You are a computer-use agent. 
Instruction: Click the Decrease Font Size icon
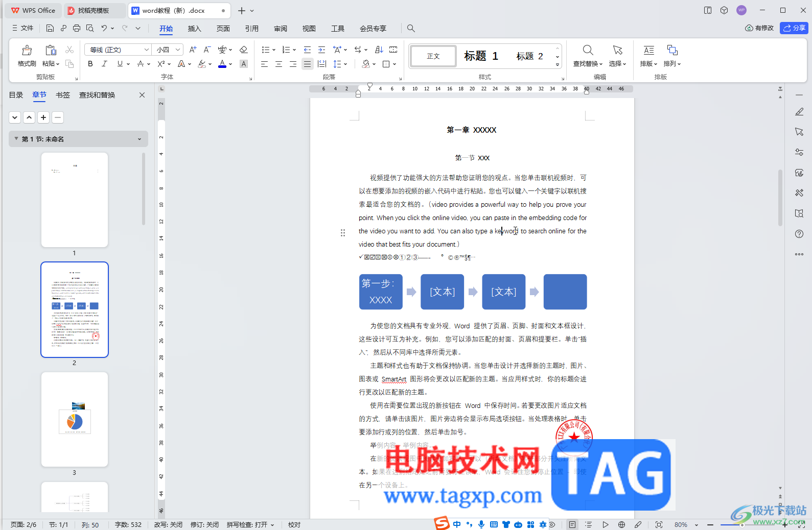point(207,50)
